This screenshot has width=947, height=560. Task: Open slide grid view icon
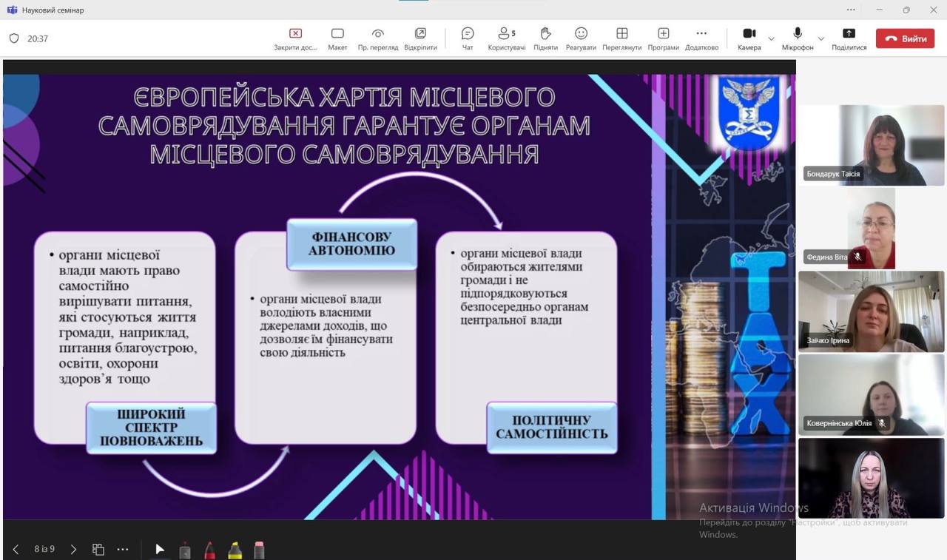click(98, 550)
